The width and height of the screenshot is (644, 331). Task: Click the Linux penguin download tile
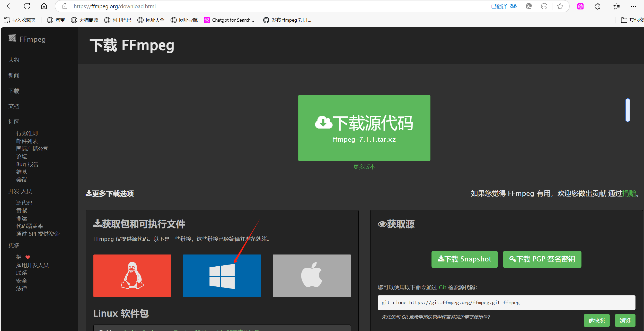tap(132, 275)
